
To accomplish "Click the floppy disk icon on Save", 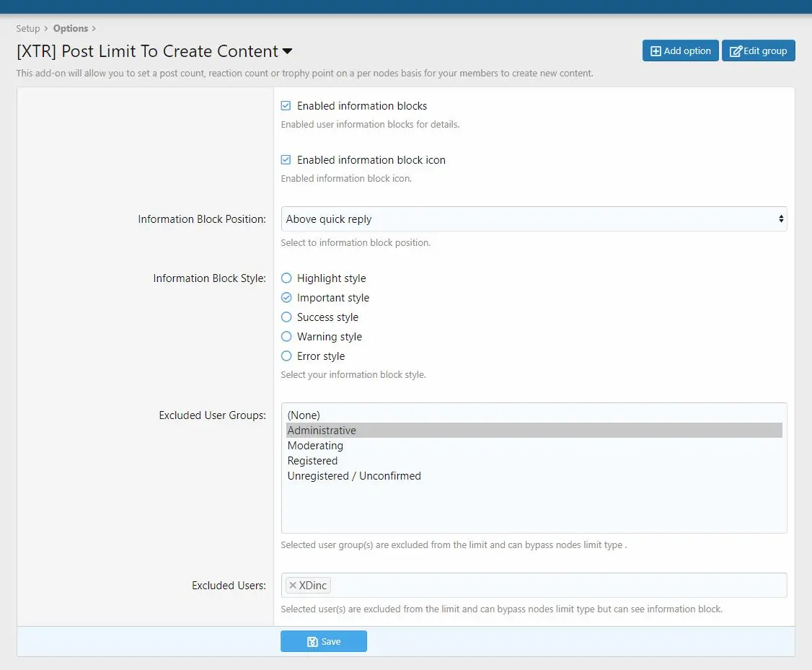I will [x=312, y=642].
